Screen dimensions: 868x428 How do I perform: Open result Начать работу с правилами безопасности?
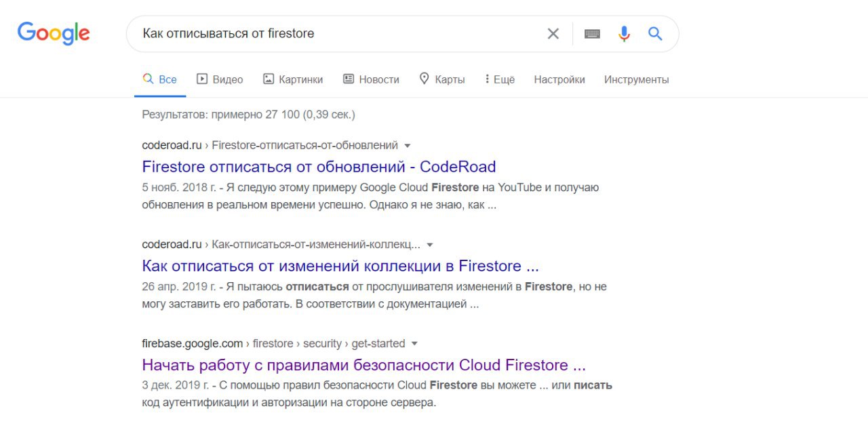coord(363,365)
